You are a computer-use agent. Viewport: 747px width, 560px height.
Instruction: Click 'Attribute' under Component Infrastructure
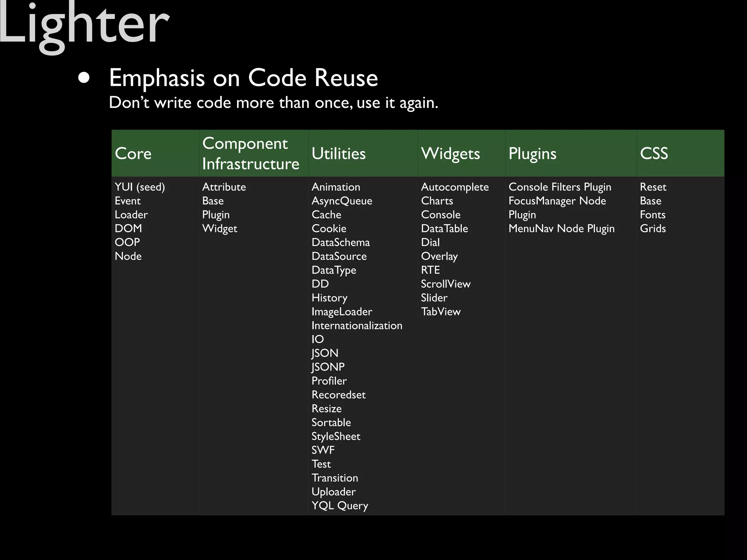(x=224, y=187)
